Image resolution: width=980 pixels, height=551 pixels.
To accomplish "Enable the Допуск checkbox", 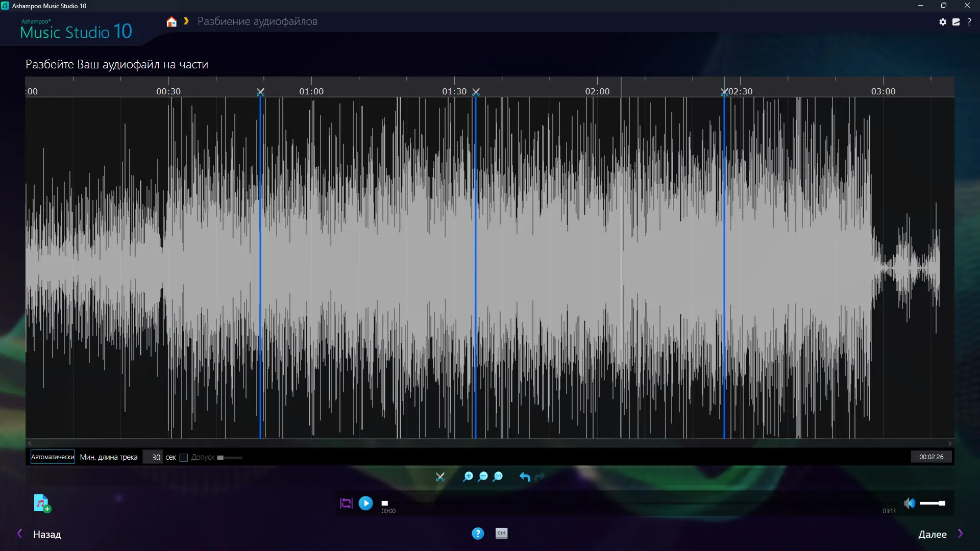I will click(x=184, y=458).
